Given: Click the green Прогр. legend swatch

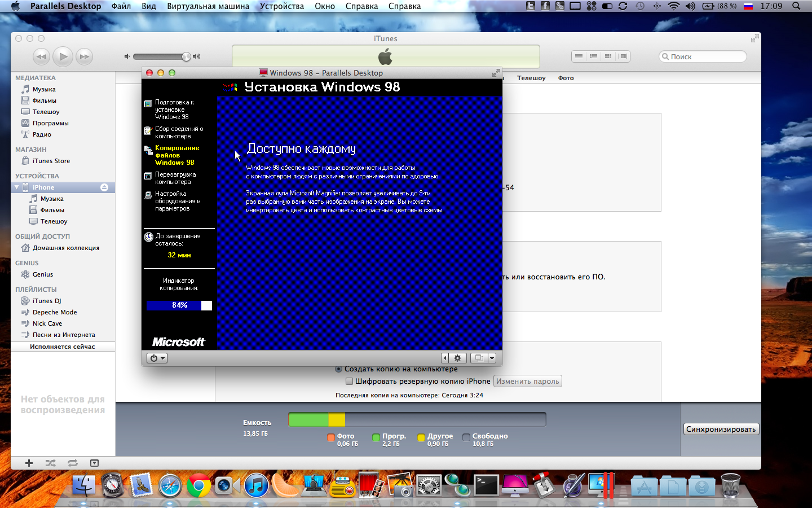Looking at the screenshot, I should point(376,437).
